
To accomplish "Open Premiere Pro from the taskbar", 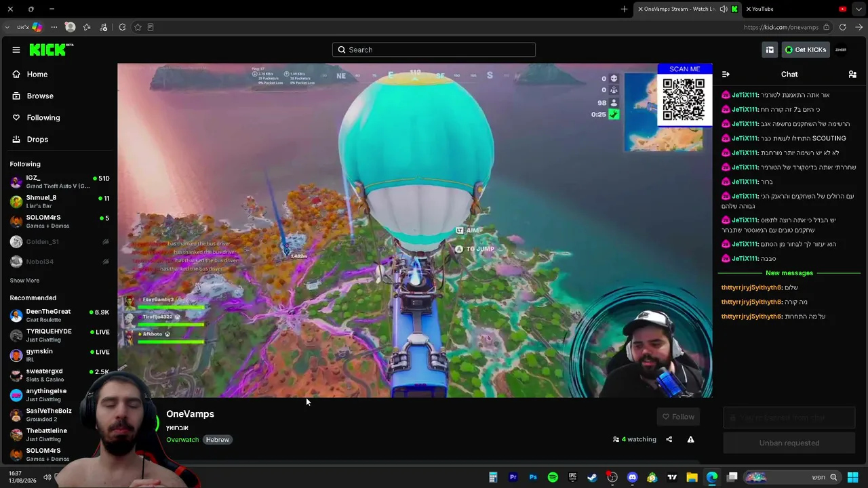I will pos(513,477).
